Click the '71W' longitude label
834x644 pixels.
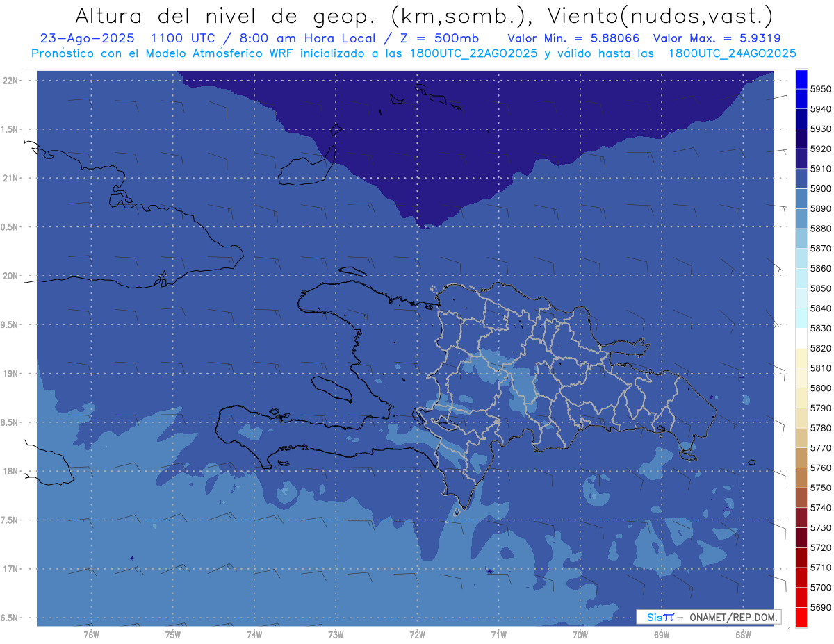(498, 634)
